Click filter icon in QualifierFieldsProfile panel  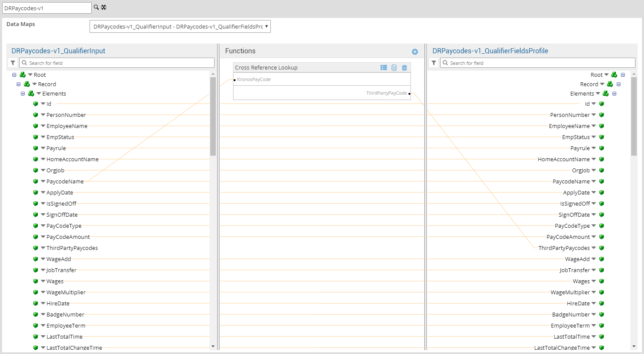pyautogui.click(x=434, y=63)
